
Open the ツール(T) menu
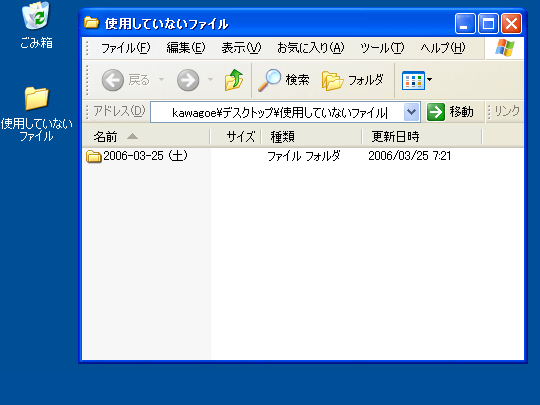coord(382,48)
